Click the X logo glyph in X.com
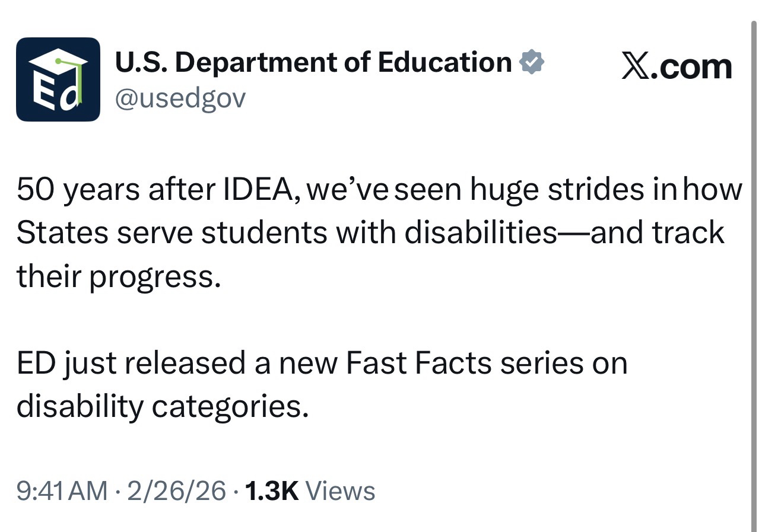This screenshot has height=532, width=762. point(636,66)
